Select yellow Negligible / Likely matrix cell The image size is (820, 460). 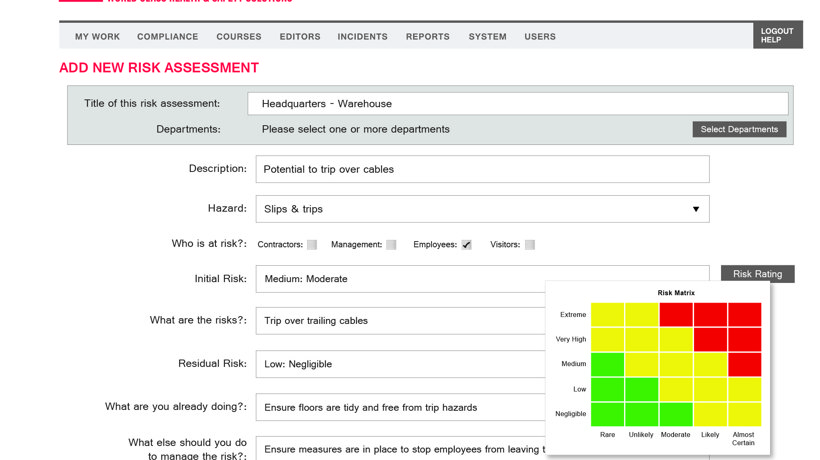pyautogui.click(x=710, y=414)
